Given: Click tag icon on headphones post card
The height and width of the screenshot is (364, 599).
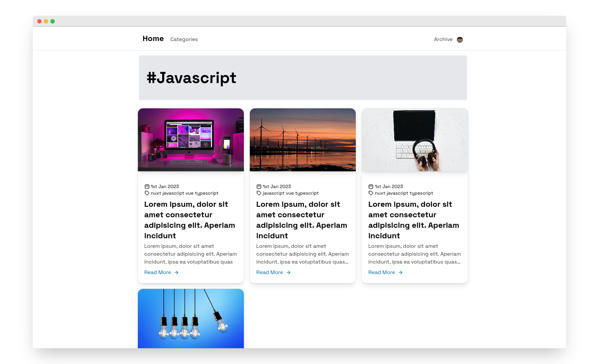Looking at the screenshot, I should click(x=371, y=193).
